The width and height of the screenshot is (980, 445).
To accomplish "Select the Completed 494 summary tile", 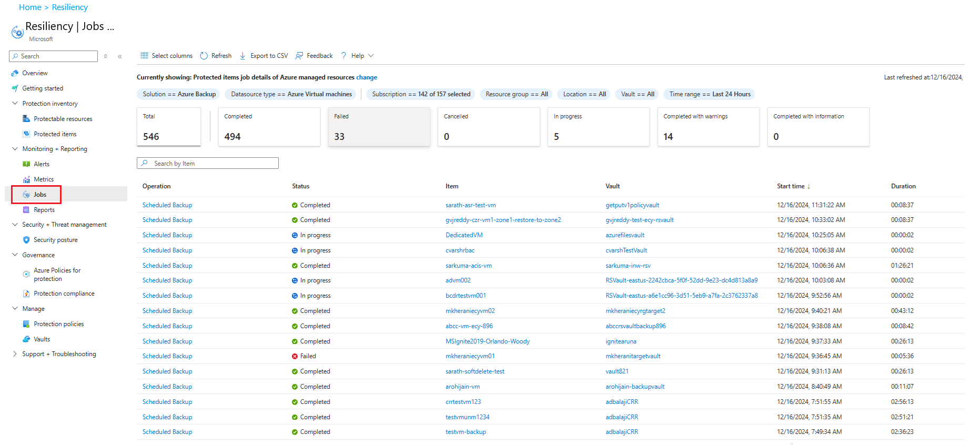I will (x=269, y=127).
